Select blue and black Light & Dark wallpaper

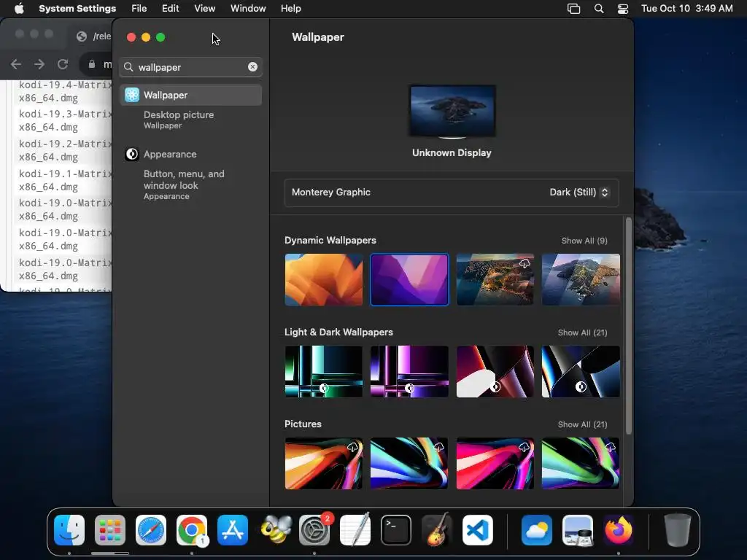click(x=581, y=371)
